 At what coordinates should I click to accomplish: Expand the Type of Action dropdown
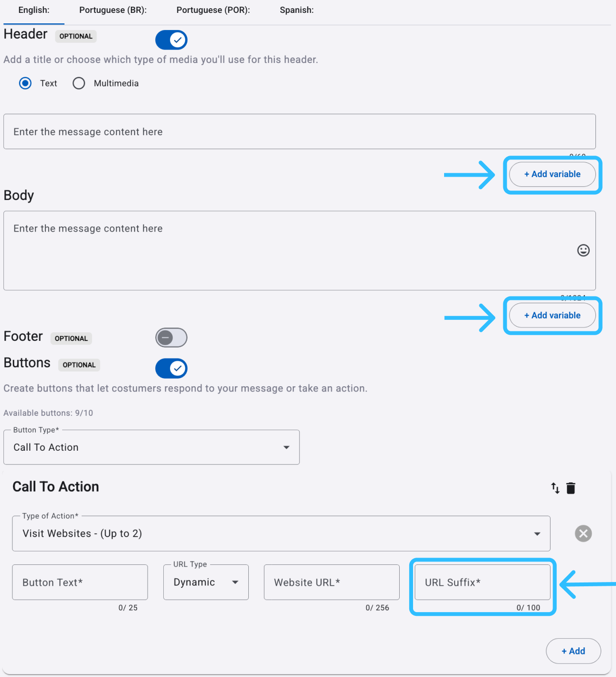[x=281, y=533]
